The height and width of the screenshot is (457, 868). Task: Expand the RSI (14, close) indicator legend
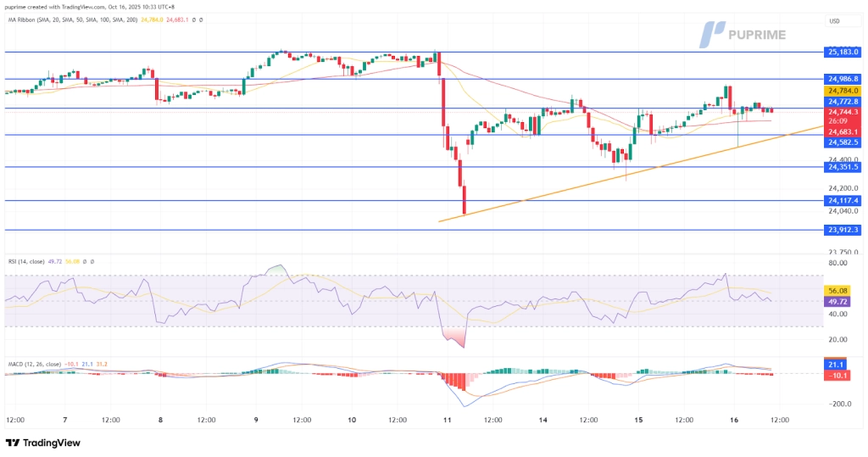(26, 262)
